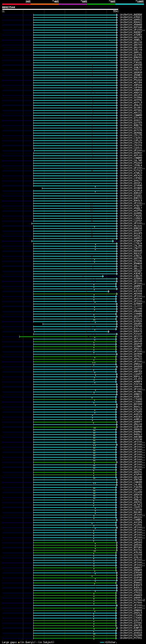Click the cyan alignment bar for UniRef100_B6EBD6
The height and width of the screenshot is (644, 146).
point(75,15)
